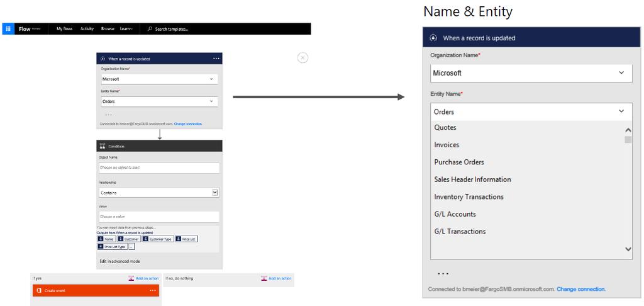
Task: Show advanced options dots below the small Orders field
Action: point(108,115)
